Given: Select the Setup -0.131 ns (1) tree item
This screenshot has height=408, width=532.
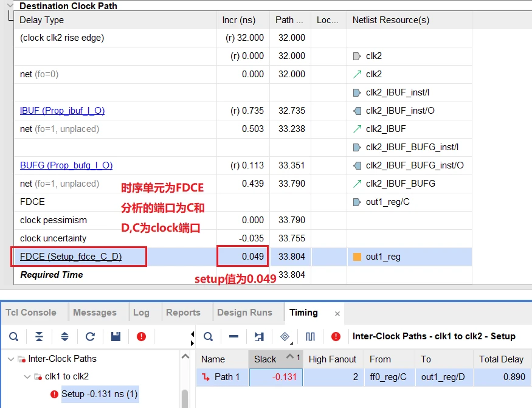Looking at the screenshot, I should pos(100,394).
